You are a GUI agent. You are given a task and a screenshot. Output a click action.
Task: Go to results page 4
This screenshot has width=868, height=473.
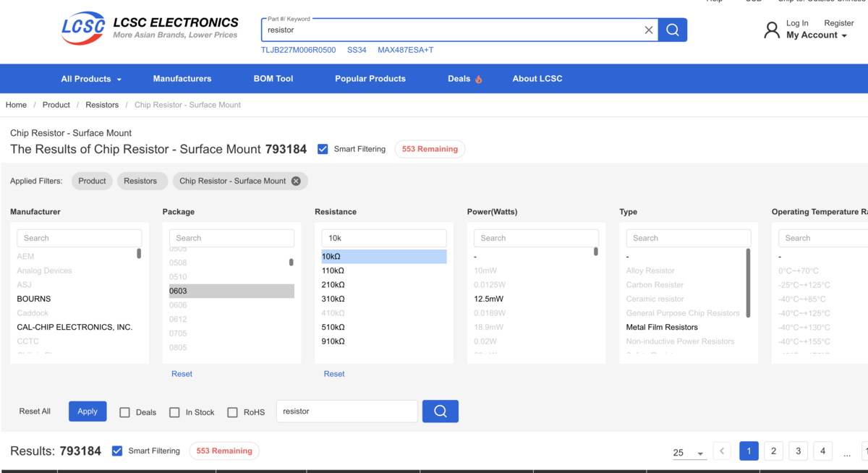[822, 451]
